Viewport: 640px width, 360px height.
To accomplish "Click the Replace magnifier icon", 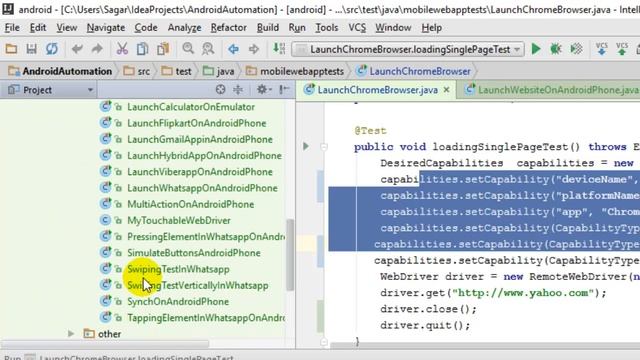I will point(208,49).
